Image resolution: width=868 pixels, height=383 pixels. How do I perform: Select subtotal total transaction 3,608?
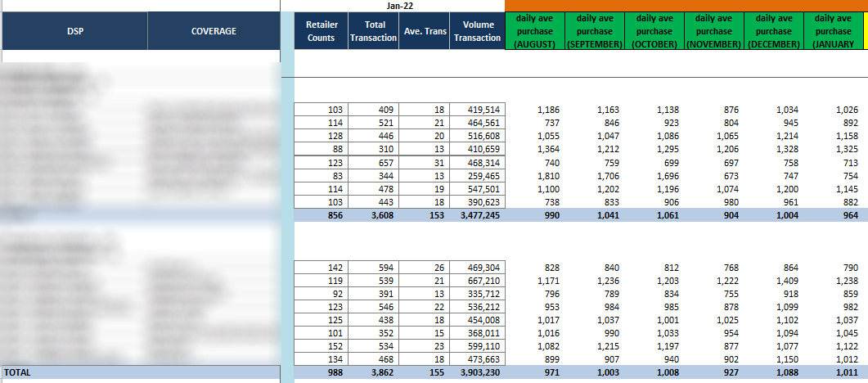373,216
